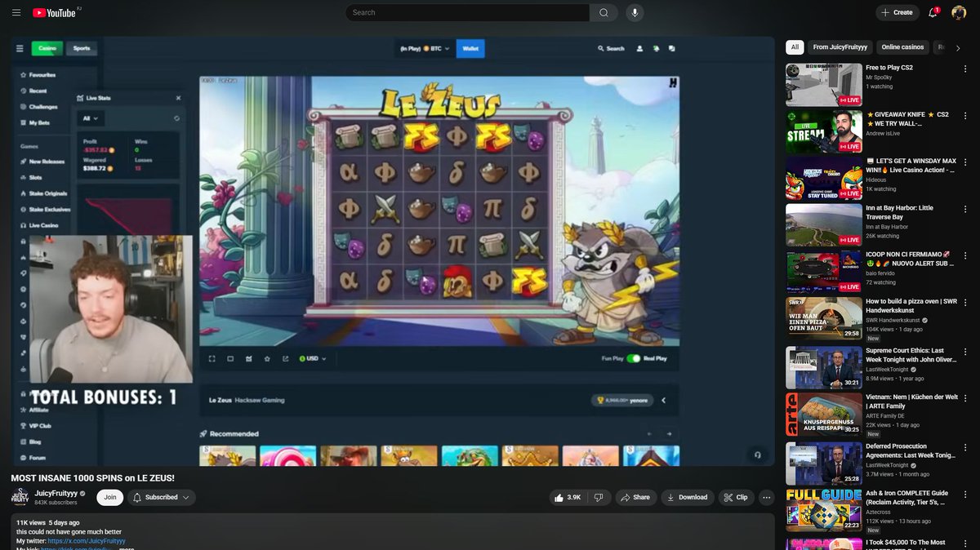The image size is (980, 550).
Task: Open the USD currency dropdown in video
Action: [312, 358]
